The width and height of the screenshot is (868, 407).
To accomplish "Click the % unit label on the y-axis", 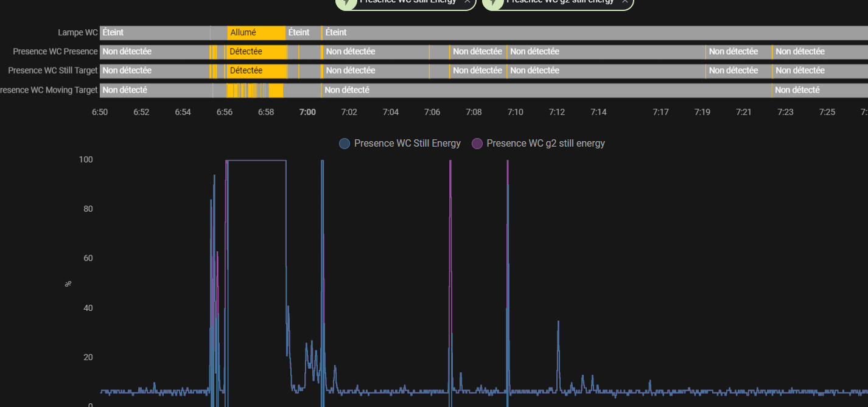I will [x=68, y=284].
